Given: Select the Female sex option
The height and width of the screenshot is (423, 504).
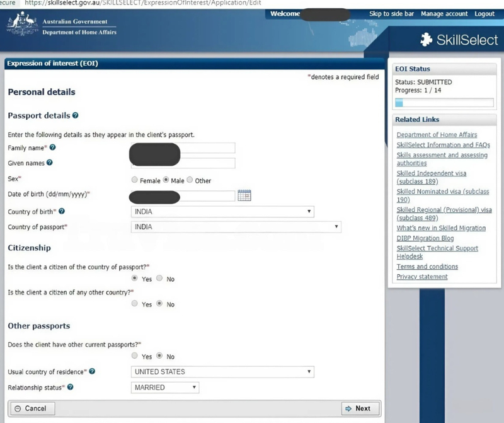Looking at the screenshot, I should tap(134, 180).
